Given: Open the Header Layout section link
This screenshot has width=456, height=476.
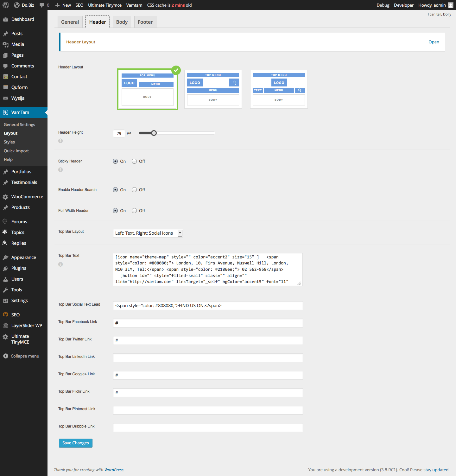Looking at the screenshot, I should 434,42.
